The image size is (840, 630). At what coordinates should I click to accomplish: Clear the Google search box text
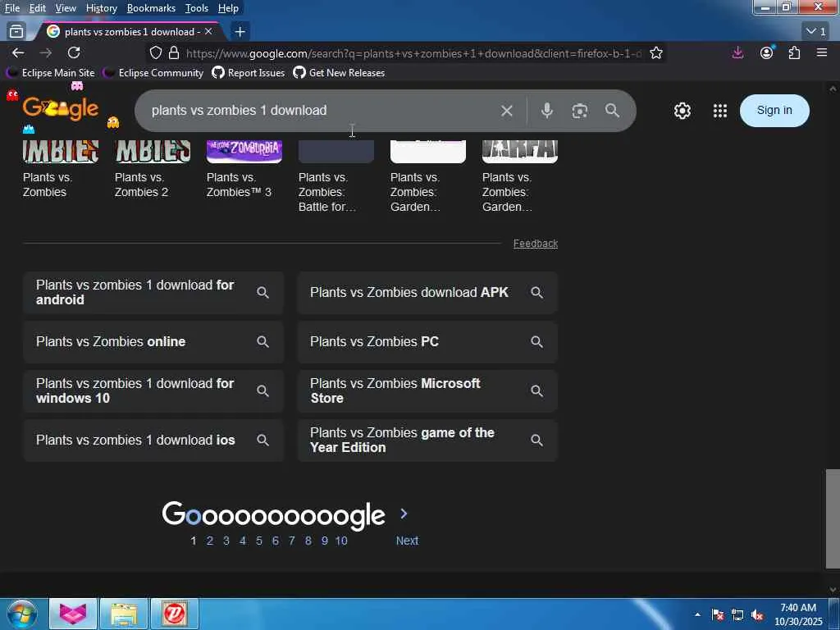click(x=507, y=111)
